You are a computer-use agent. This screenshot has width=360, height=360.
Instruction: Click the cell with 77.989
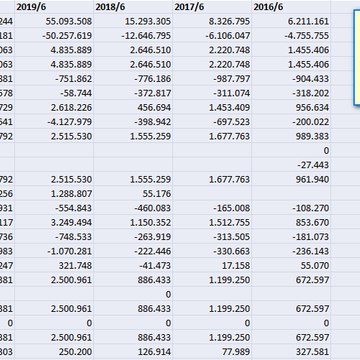pyautogui.click(x=212, y=351)
